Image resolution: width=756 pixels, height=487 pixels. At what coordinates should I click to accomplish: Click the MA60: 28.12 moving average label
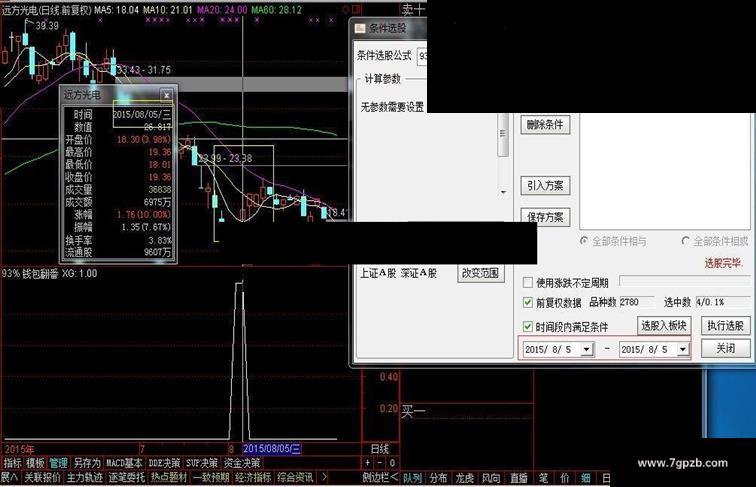[x=276, y=10]
